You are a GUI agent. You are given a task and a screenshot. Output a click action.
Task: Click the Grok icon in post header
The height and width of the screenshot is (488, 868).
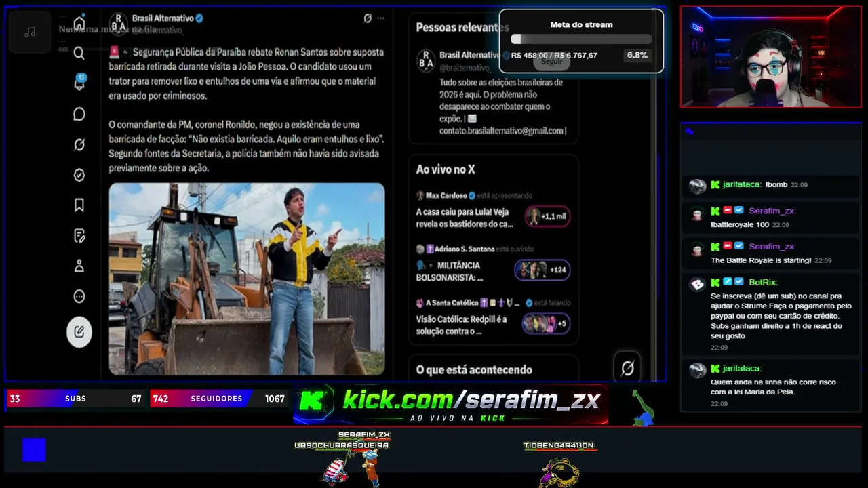[x=368, y=18]
